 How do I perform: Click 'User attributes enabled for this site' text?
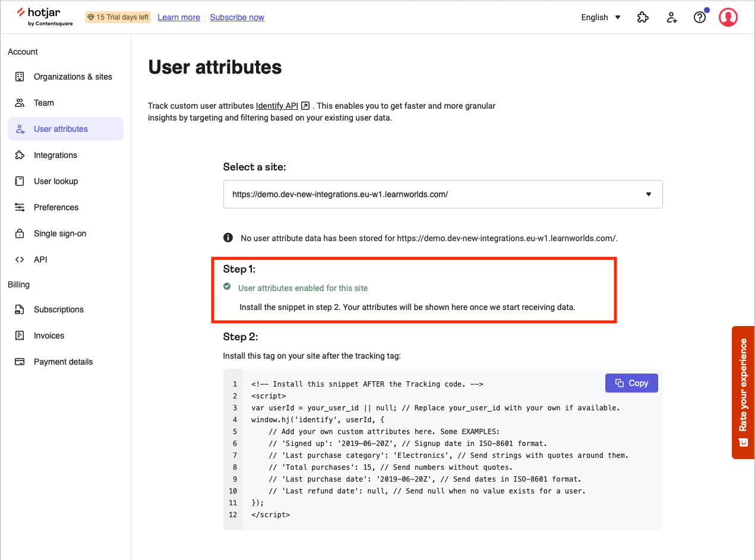[303, 288]
